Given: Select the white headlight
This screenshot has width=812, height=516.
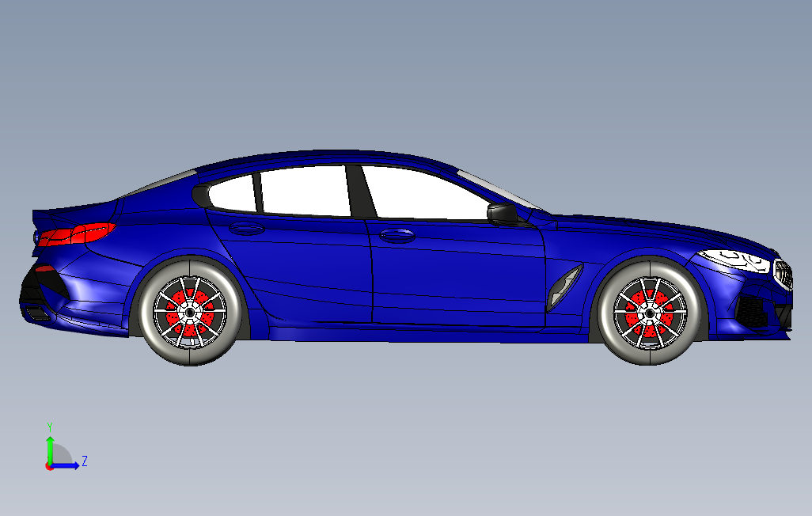Looking at the screenshot, I should pos(734,260).
